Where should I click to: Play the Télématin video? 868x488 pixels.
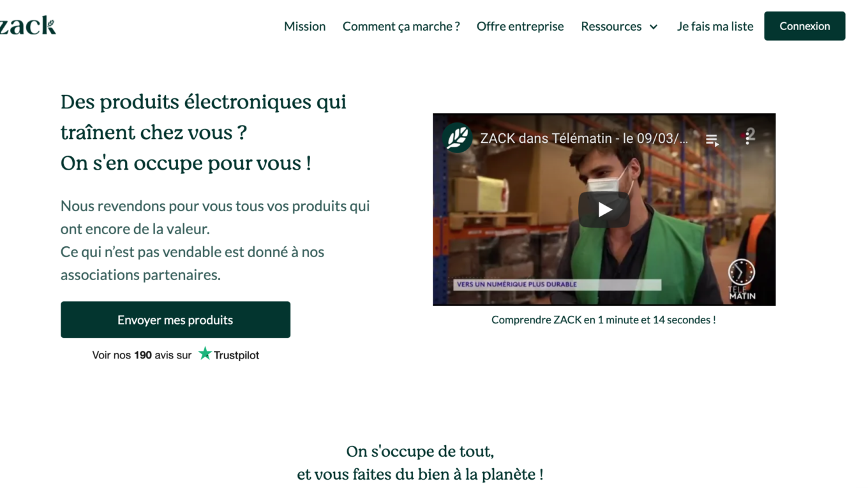click(x=604, y=209)
